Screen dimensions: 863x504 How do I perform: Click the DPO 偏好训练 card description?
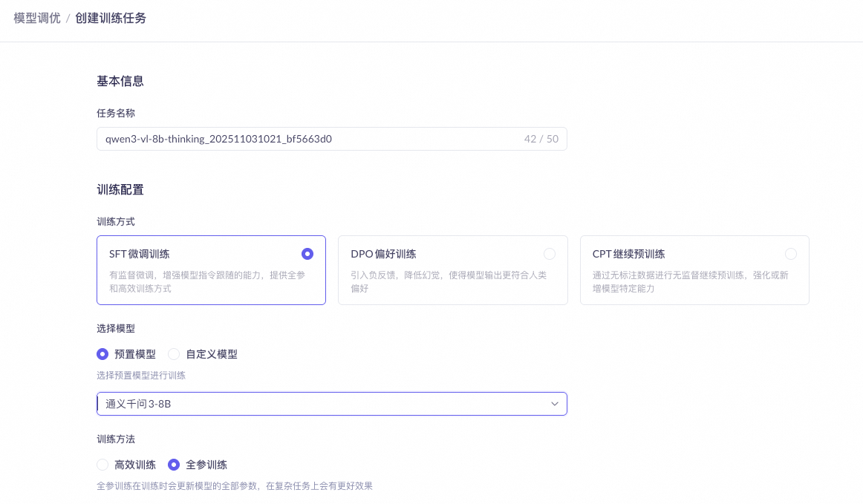click(x=449, y=282)
